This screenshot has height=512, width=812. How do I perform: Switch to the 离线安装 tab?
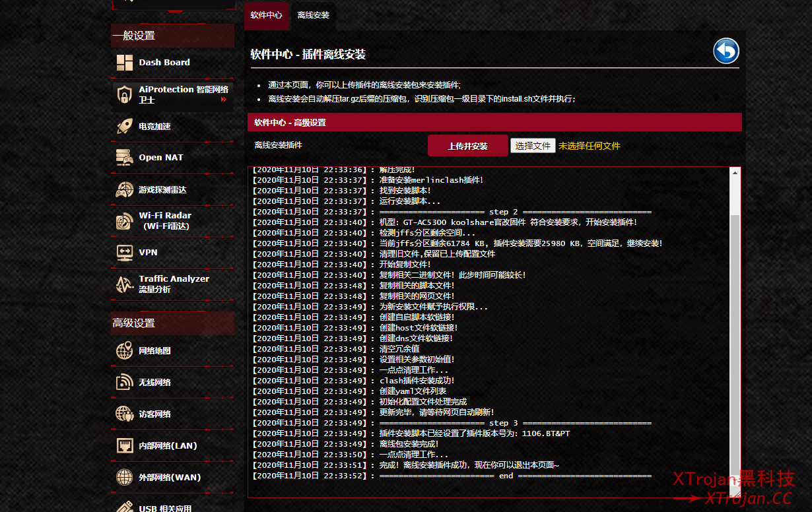(x=313, y=15)
